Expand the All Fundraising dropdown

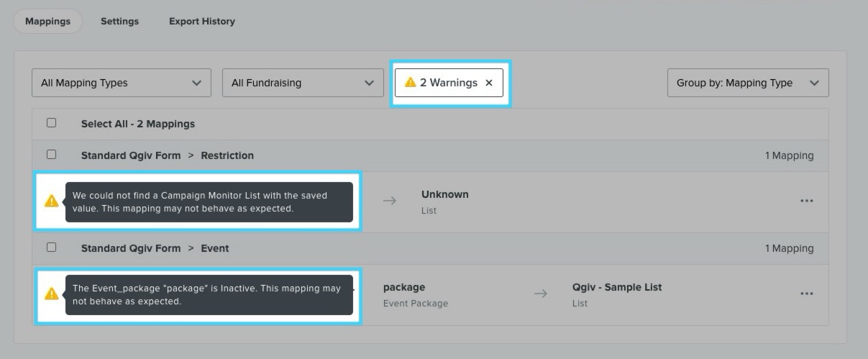pyautogui.click(x=302, y=83)
